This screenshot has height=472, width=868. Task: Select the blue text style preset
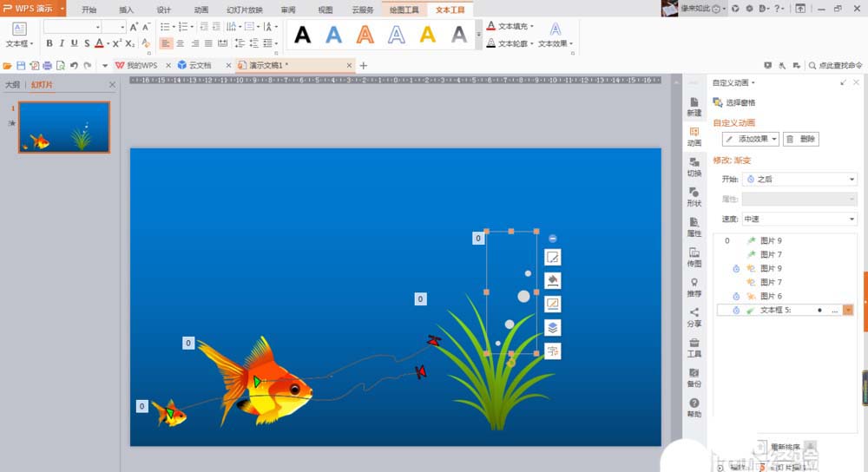click(x=333, y=35)
